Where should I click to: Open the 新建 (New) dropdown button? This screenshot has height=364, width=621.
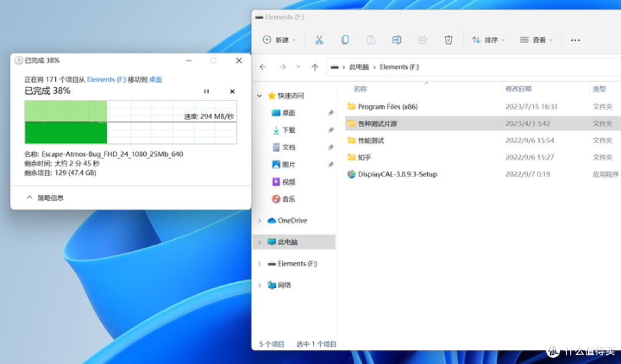click(x=279, y=40)
